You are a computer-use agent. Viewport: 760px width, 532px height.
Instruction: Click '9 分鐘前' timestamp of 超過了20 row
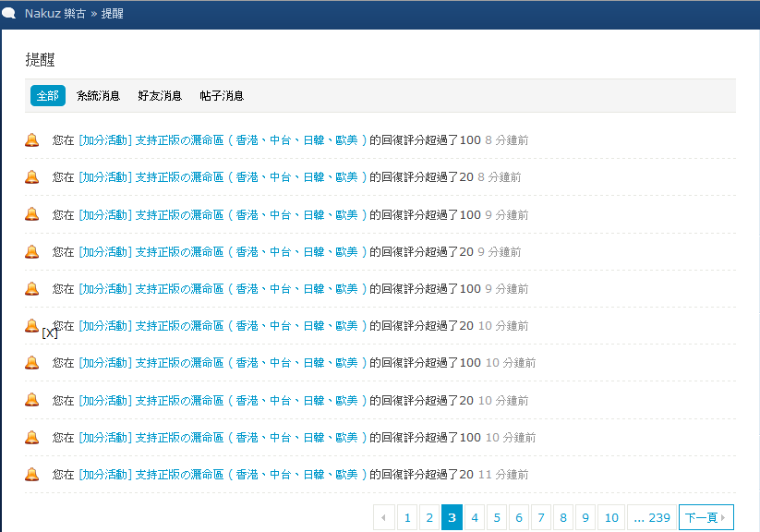click(500, 252)
